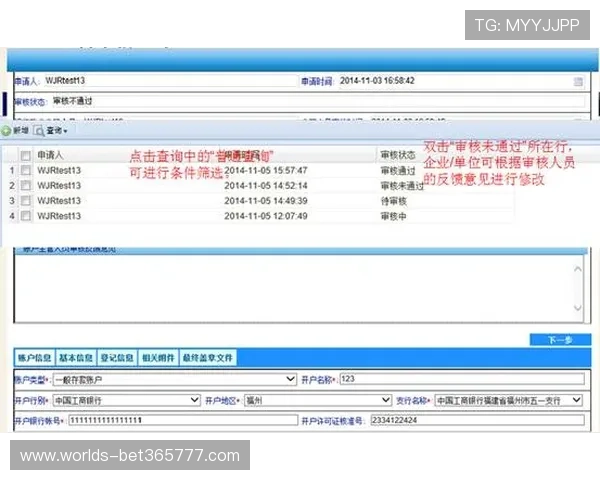Check row 3 checkbox for 14:49:39
The width and height of the screenshot is (600, 480).
click(x=26, y=201)
